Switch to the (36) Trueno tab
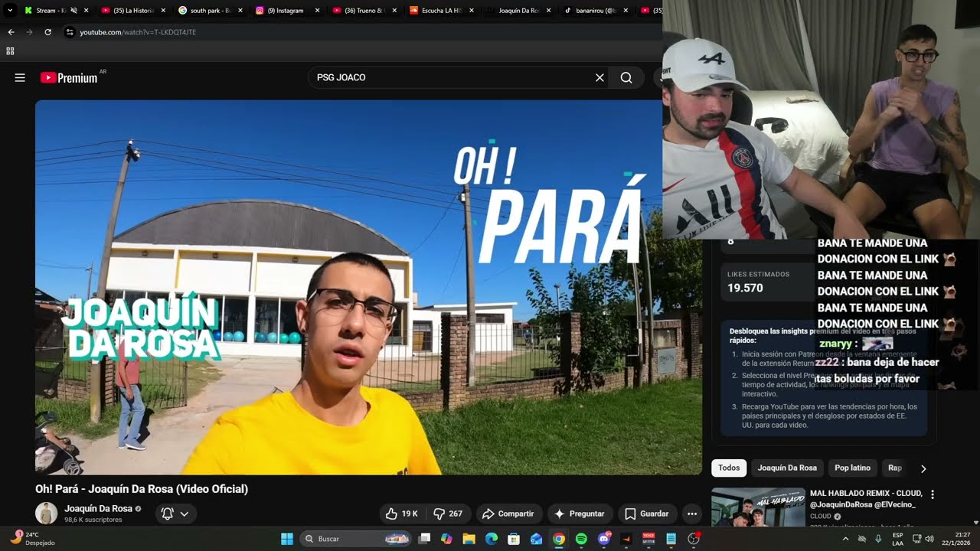The width and height of the screenshot is (980, 551). (363, 11)
